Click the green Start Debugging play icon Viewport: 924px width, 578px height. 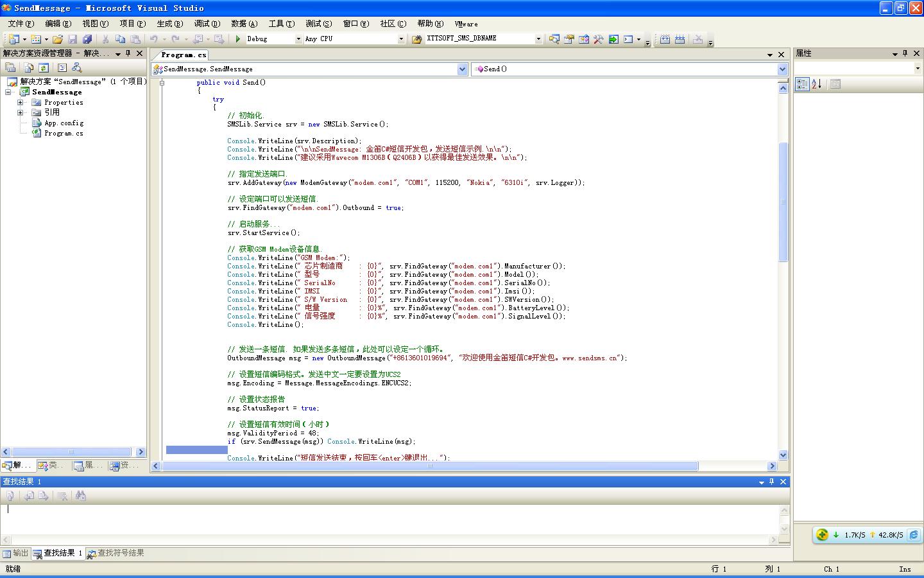238,39
